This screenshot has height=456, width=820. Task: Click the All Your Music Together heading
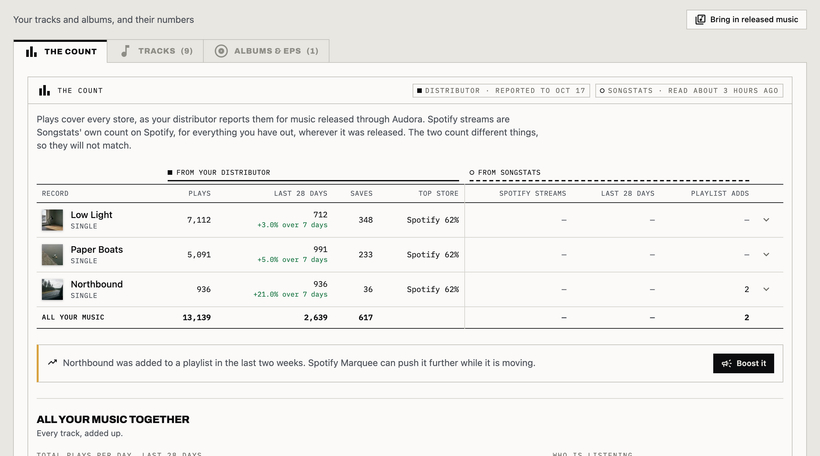point(113,419)
